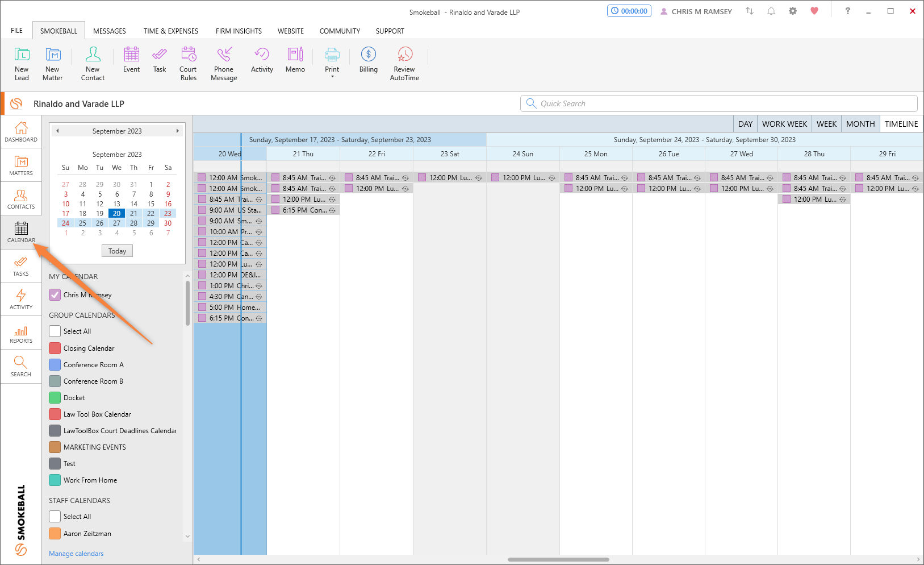The width and height of the screenshot is (924, 565).
Task: Uncheck Chris M Ramsey calendar
Action: [55, 294]
